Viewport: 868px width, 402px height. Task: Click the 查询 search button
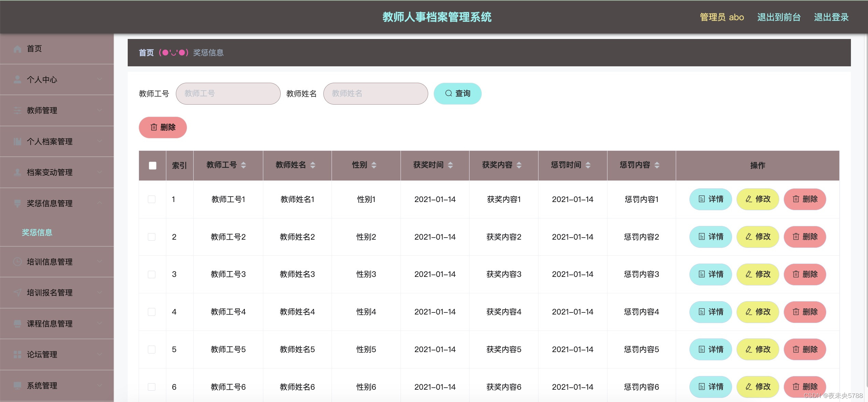pyautogui.click(x=457, y=93)
